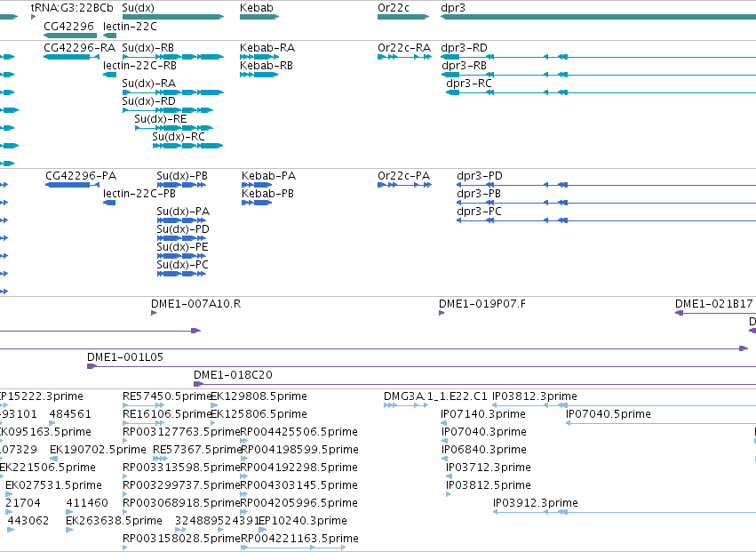Click transcript dpr3-RD
Image resolution: width=756 pixels, height=552 pixels.
point(465,48)
